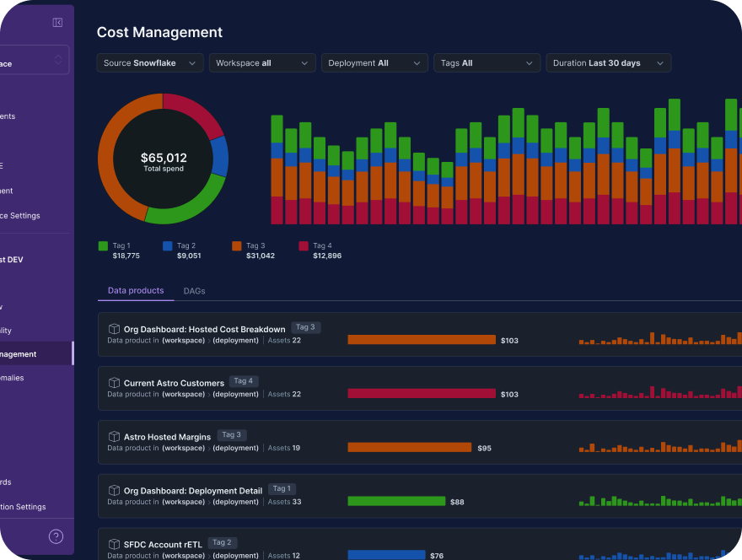Change the Duration Last 30 days dropdown
Screen dimensions: 742x560
click(608, 63)
